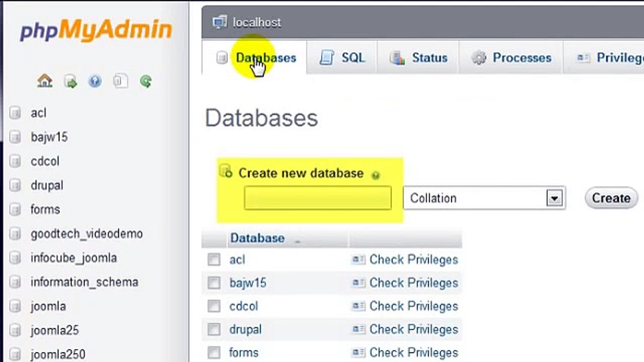The width and height of the screenshot is (644, 362).
Task: Sort by the Database column header
Action: [x=257, y=238]
